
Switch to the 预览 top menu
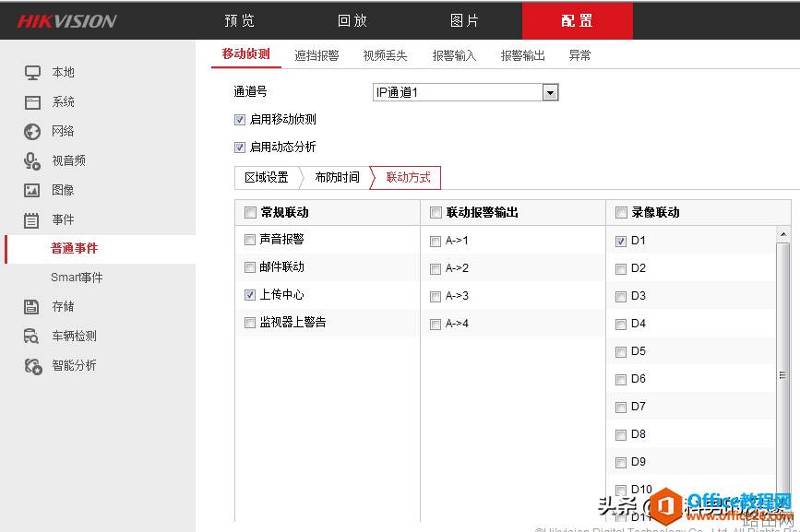[x=239, y=21]
